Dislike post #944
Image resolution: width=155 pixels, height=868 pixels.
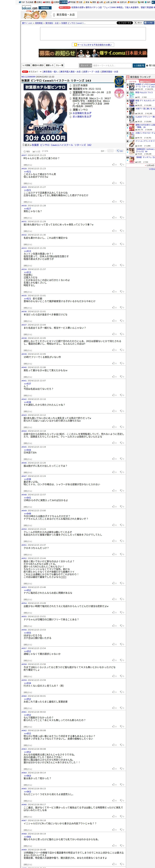point(122,443)
